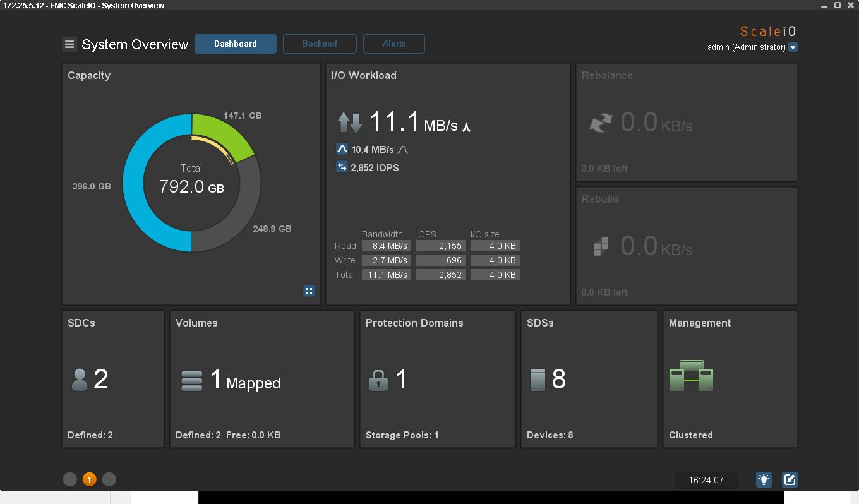Screen dimensions: 859x504
Task: Click the up-down arrows I/O Workload icon
Action: 350,123
